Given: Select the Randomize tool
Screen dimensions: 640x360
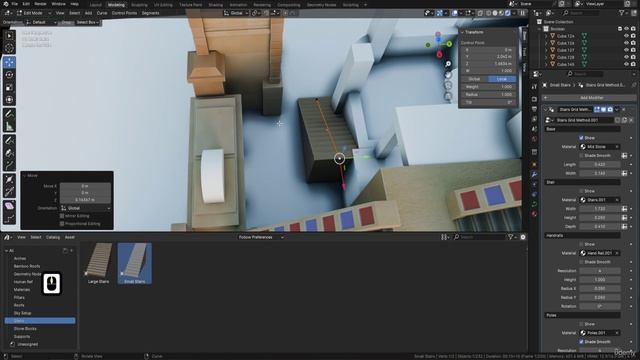Looking at the screenshot, I should (9, 219).
